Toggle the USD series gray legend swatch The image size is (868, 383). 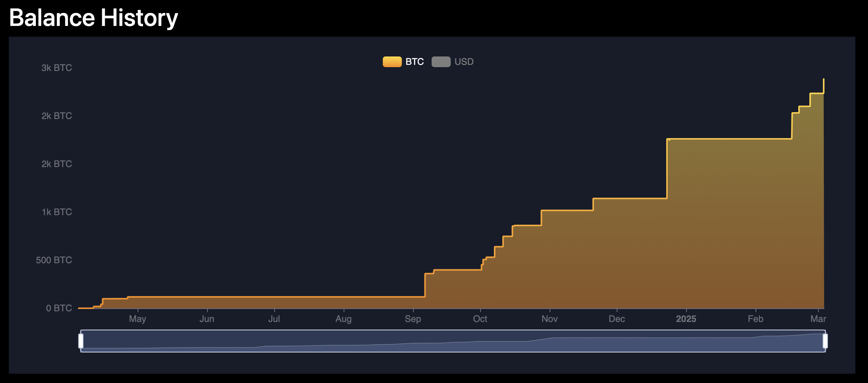click(441, 62)
